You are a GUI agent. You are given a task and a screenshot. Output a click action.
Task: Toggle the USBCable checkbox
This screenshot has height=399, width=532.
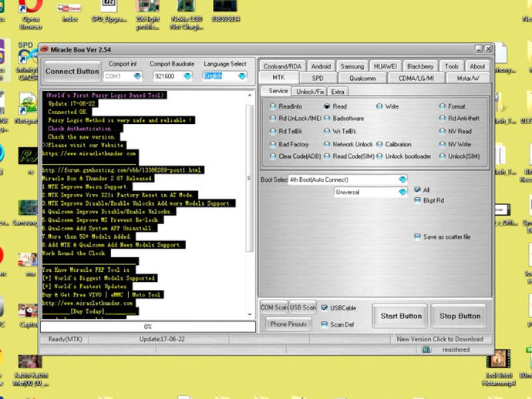325,308
